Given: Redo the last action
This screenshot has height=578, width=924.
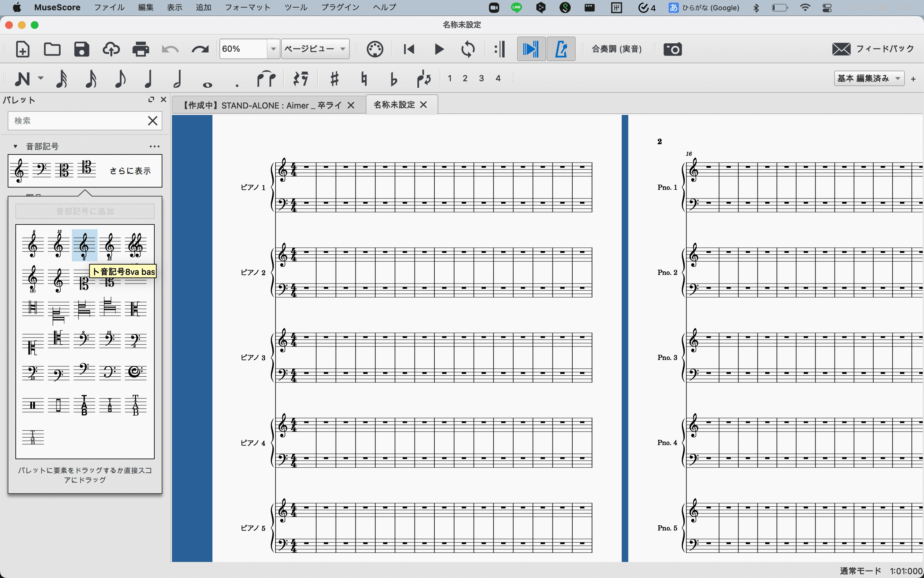Looking at the screenshot, I should pos(200,49).
